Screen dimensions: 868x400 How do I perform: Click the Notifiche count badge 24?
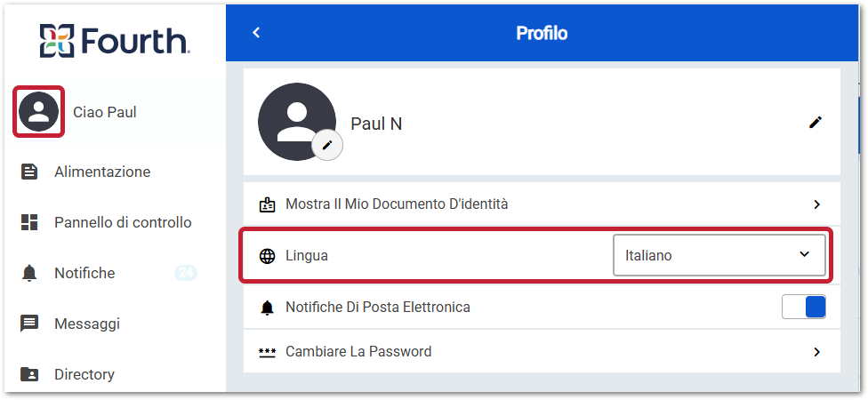[186, 273]
